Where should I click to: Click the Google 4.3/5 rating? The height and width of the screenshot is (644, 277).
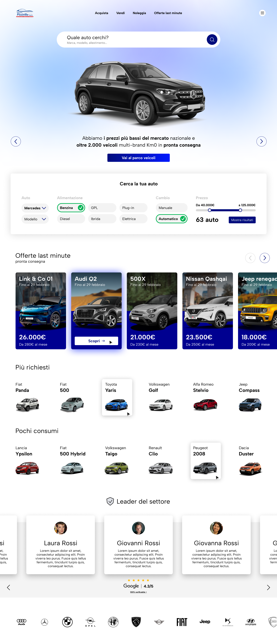coord(138,586)
